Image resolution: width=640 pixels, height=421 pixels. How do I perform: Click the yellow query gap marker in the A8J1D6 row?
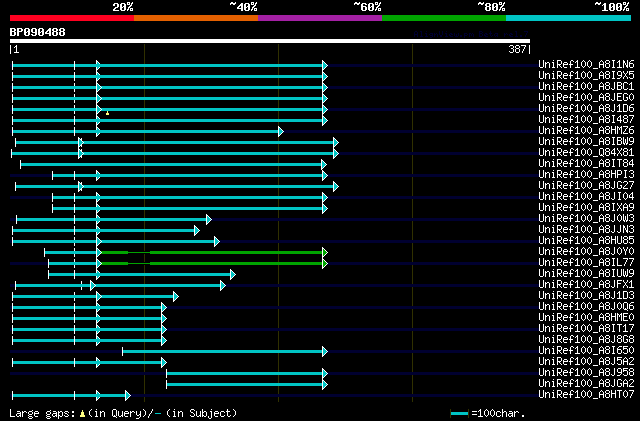coord(107,113)
